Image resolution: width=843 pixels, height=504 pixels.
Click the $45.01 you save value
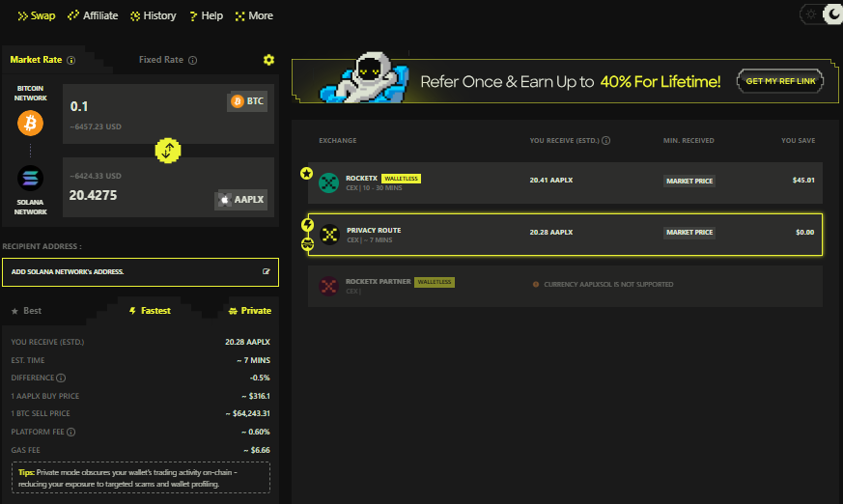tap(803, 180)
